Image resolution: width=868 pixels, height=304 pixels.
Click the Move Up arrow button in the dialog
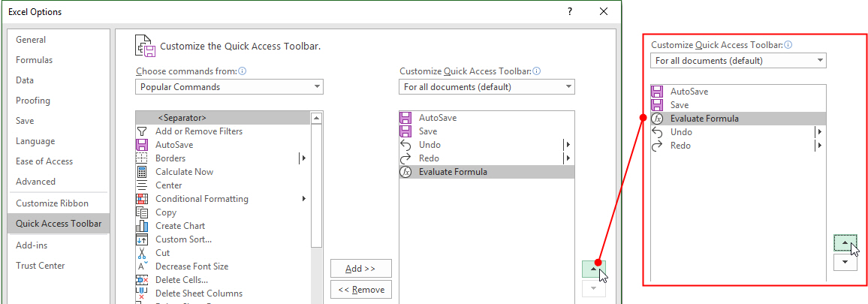click(594, 269)
